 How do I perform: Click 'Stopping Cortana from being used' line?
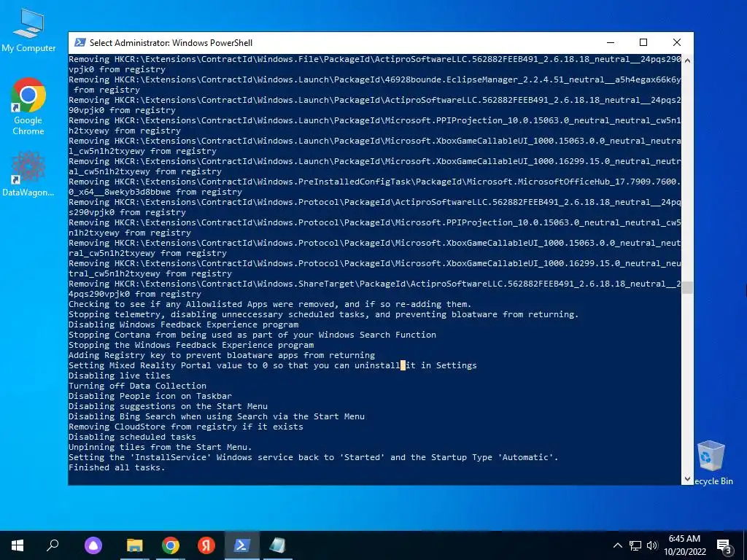[252, 335]
